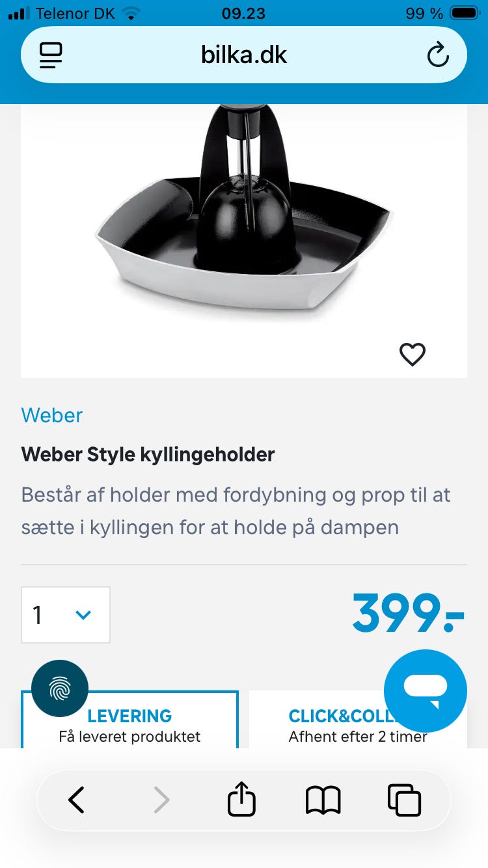Tap the fingerprint cookie settings icon
Image resolution: width=488 pixels, height=868 pixels.
[x=60, y=688]
